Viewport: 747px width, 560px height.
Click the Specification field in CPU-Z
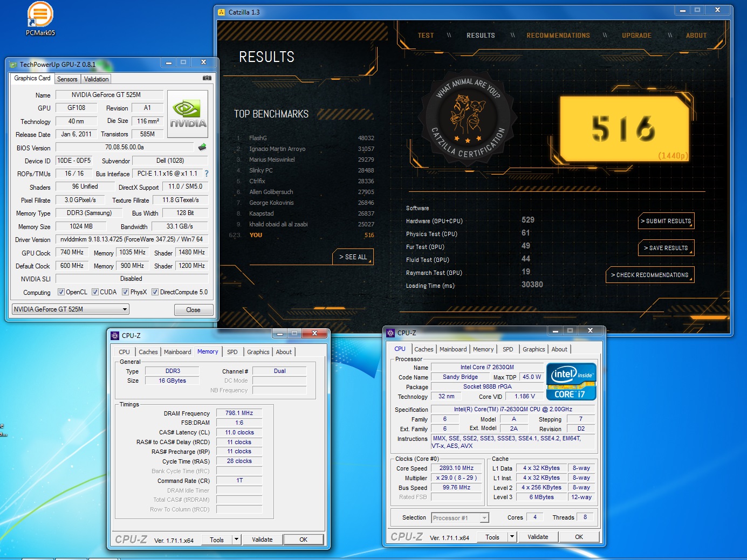[513, 410]
